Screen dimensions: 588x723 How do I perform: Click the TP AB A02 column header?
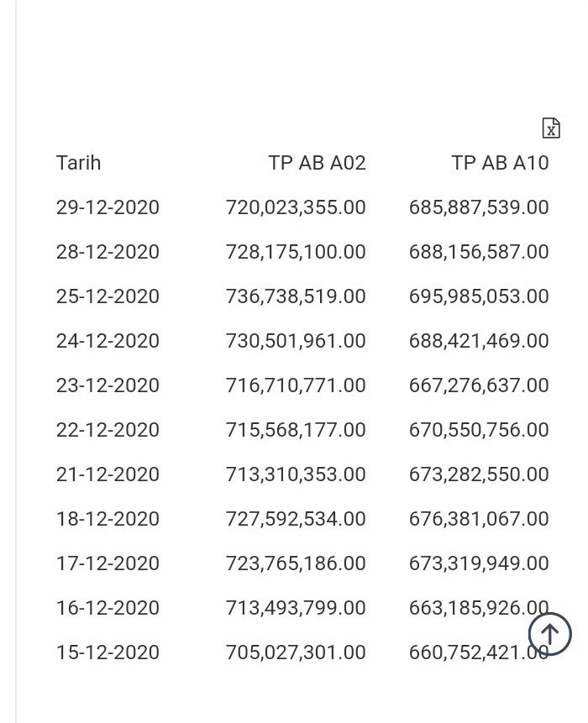point(317,163)
